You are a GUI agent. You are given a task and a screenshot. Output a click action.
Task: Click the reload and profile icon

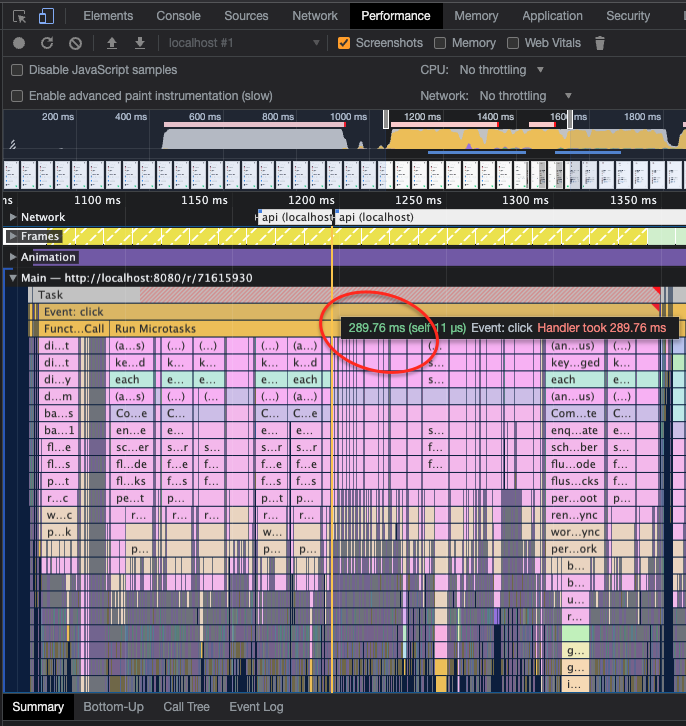47,43
